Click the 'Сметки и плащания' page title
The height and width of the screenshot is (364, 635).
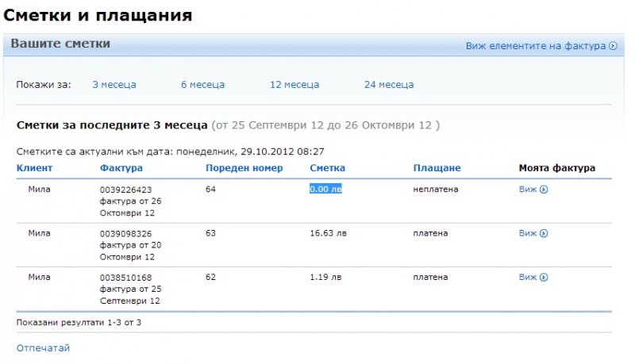[98, 15]
